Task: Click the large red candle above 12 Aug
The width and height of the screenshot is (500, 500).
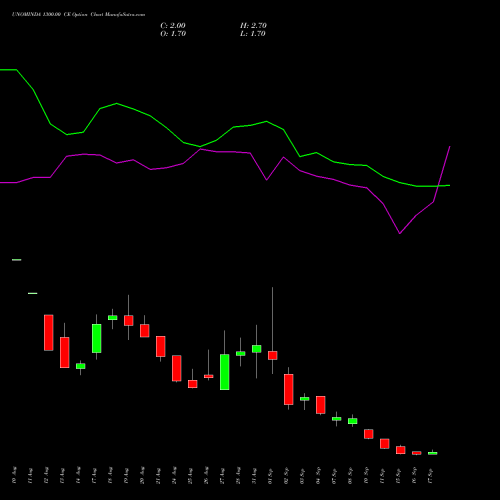Action: point(49,333)
